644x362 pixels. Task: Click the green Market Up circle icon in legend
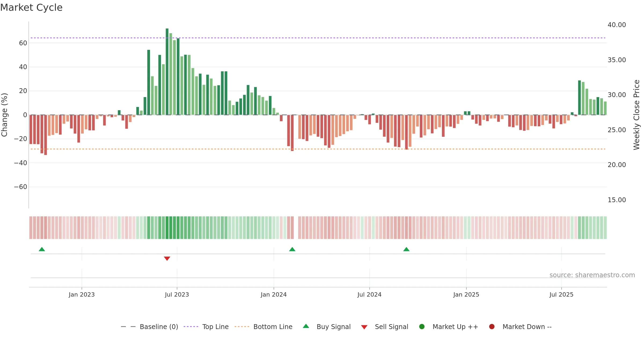pyautogui.click(x=422, y=327)
